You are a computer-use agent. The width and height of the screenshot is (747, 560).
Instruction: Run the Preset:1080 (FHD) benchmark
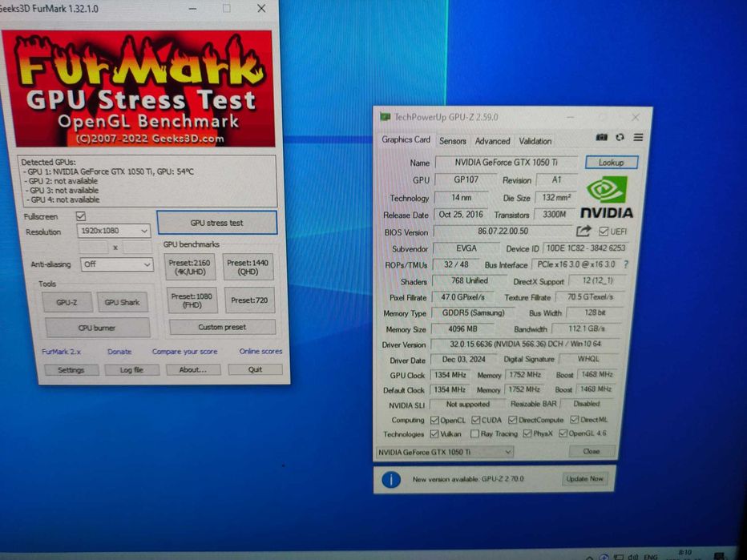[192, 300]
